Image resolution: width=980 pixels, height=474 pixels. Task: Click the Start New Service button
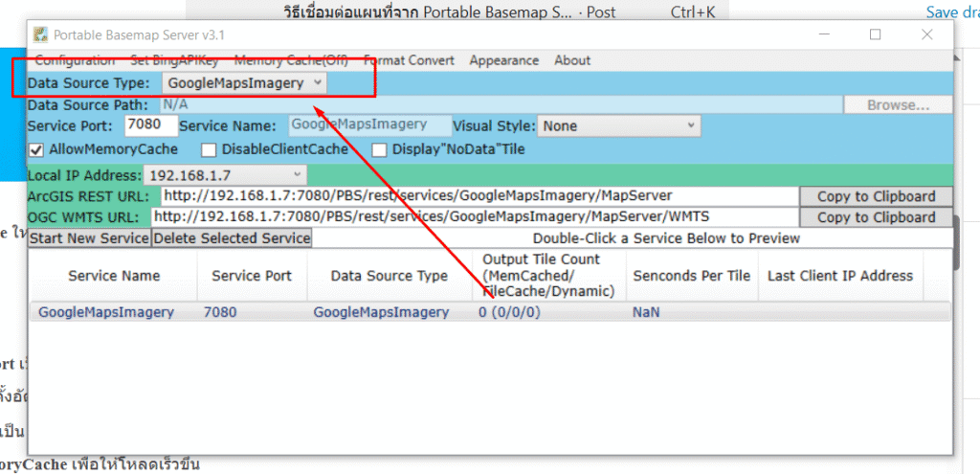(89, 238)
